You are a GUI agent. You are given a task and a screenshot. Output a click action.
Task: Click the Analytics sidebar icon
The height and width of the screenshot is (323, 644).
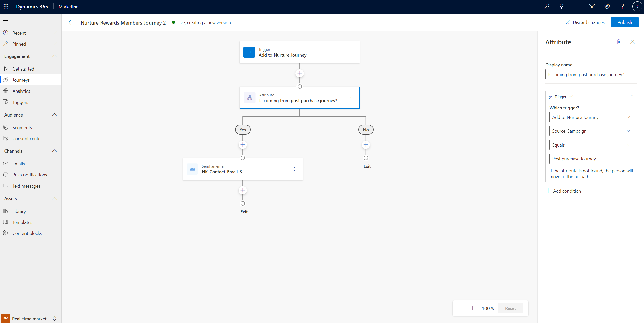[6, 91]
